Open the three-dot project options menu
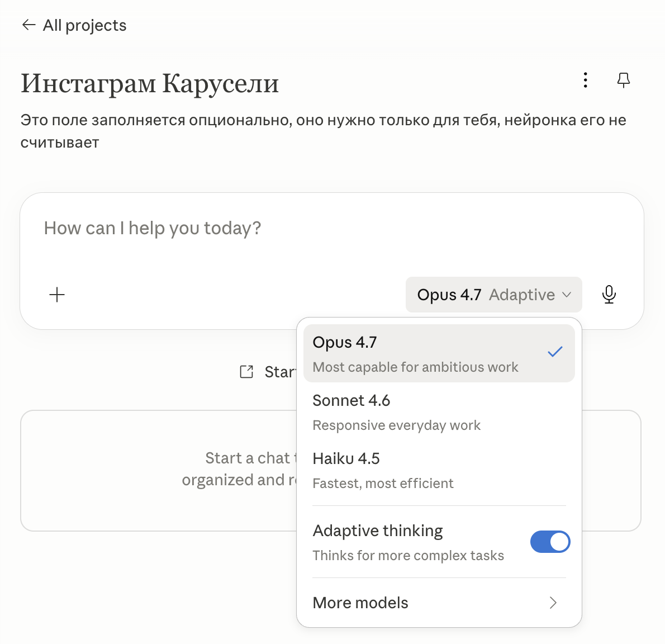The height and width of the screenshot is (644, 665). (585, 80)
